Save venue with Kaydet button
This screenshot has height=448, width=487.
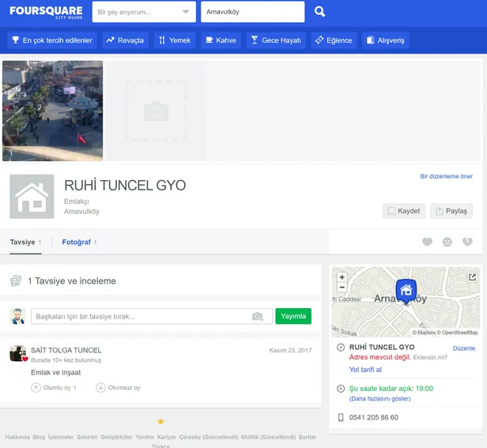click(404, 211)
